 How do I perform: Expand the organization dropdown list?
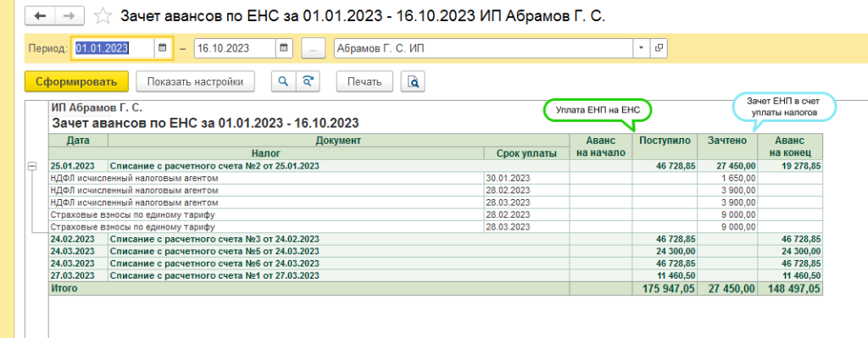(641, 48)
